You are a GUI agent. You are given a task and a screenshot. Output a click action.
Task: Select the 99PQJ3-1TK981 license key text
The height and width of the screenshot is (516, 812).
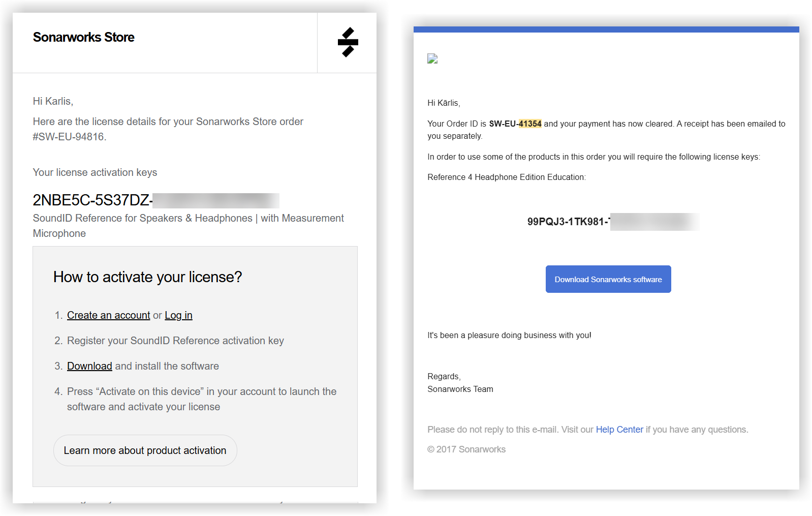pyautogui.click(x=568, y=222)
